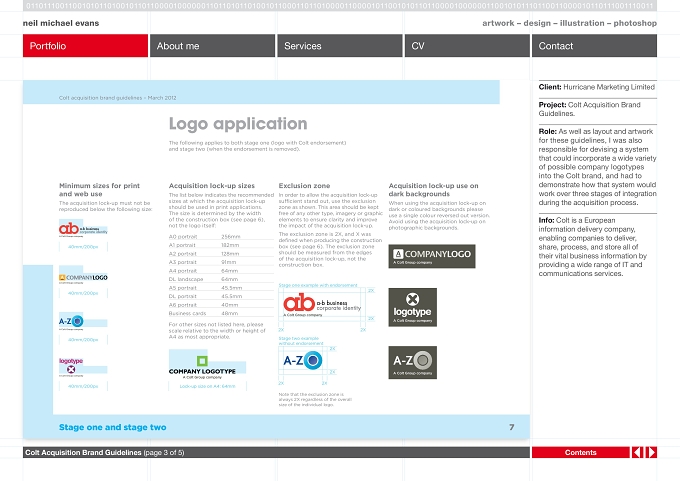Viewport: 680px width, 481px height.
Task: Navigate to the Contact page
Action: click(594, 46)
